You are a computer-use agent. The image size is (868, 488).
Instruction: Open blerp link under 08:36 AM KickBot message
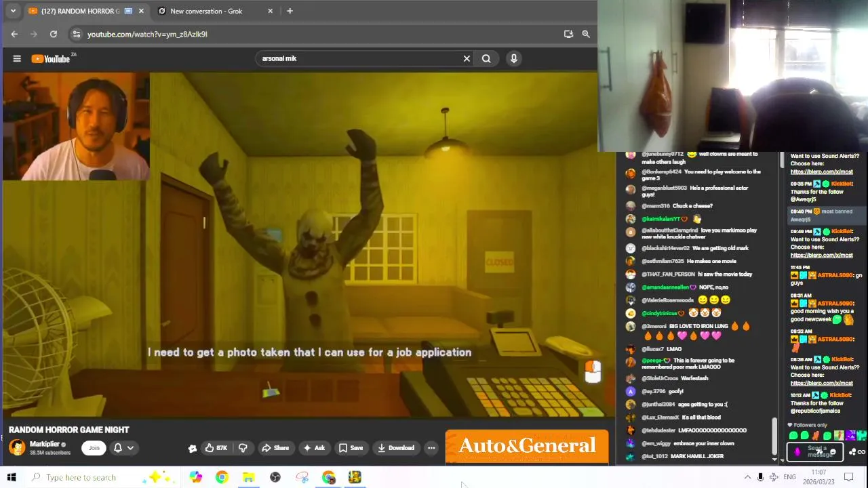821,383
